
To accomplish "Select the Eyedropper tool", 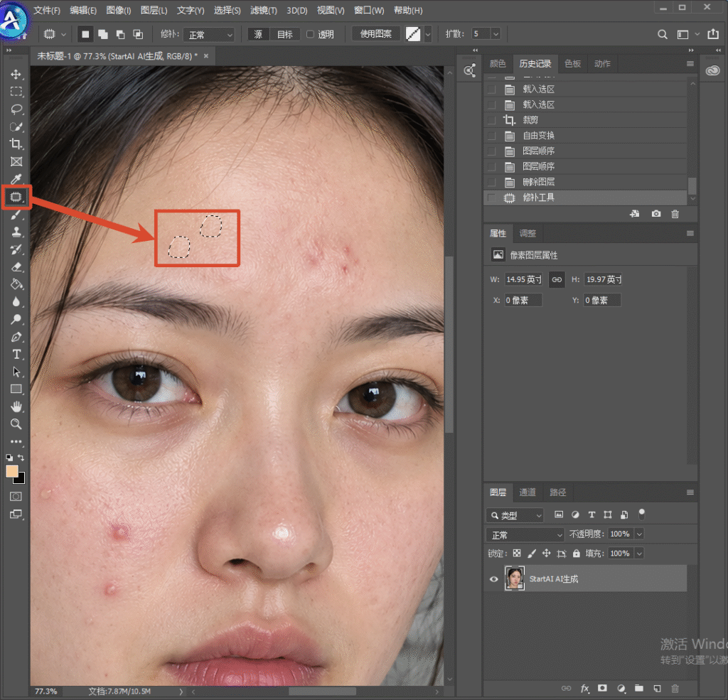I will [16, 179].
